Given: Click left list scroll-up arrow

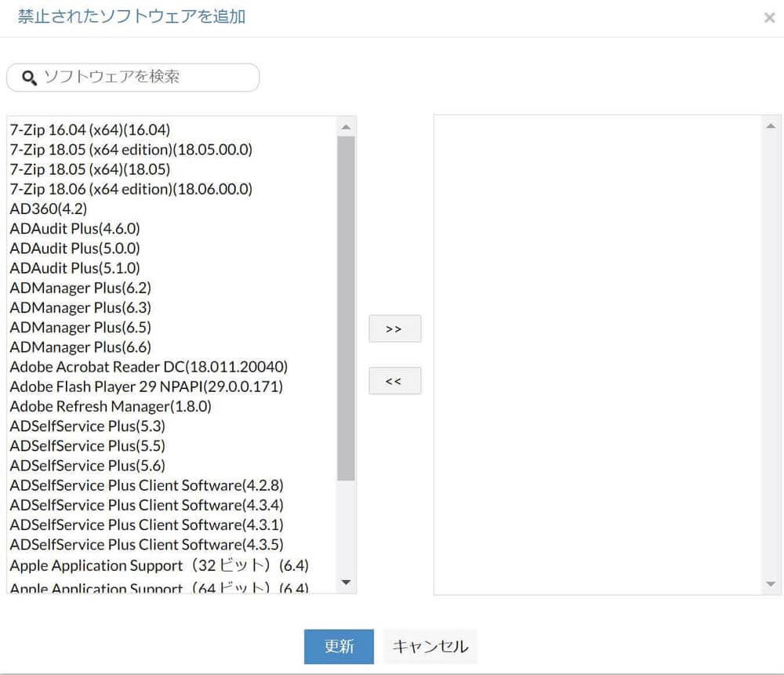Looking at the screenshot, I should tap(346, 128).
